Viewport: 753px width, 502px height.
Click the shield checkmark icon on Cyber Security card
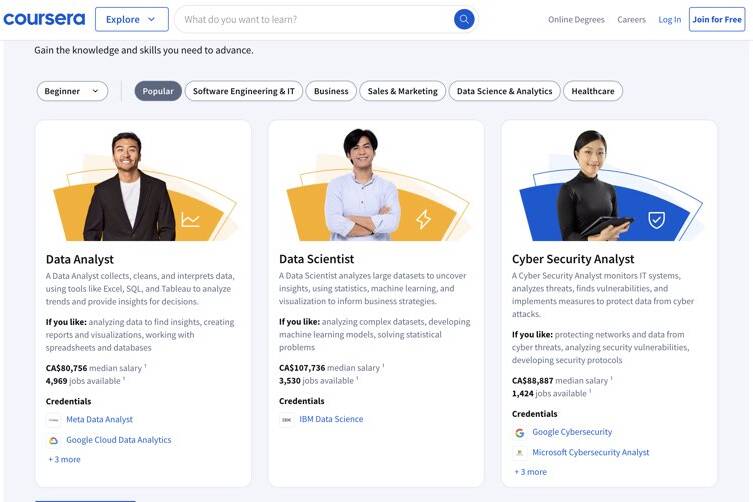(656, 220)
